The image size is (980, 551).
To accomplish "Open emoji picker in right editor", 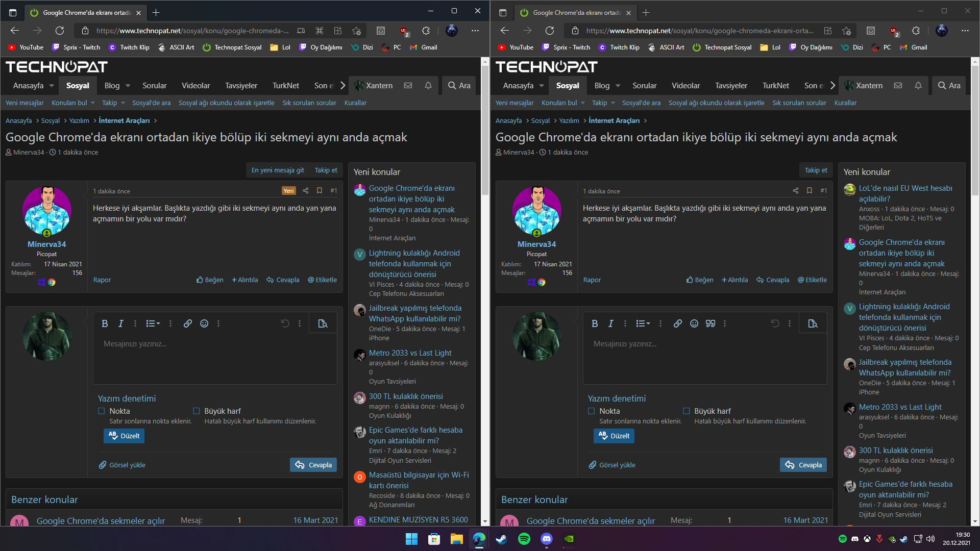I will [694, 323].
